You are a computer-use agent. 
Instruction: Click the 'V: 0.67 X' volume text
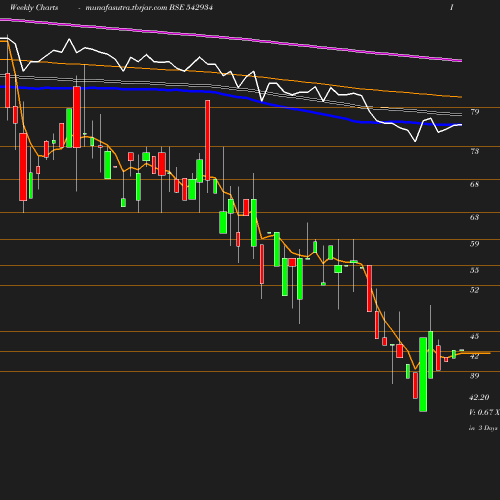(484, 412)
